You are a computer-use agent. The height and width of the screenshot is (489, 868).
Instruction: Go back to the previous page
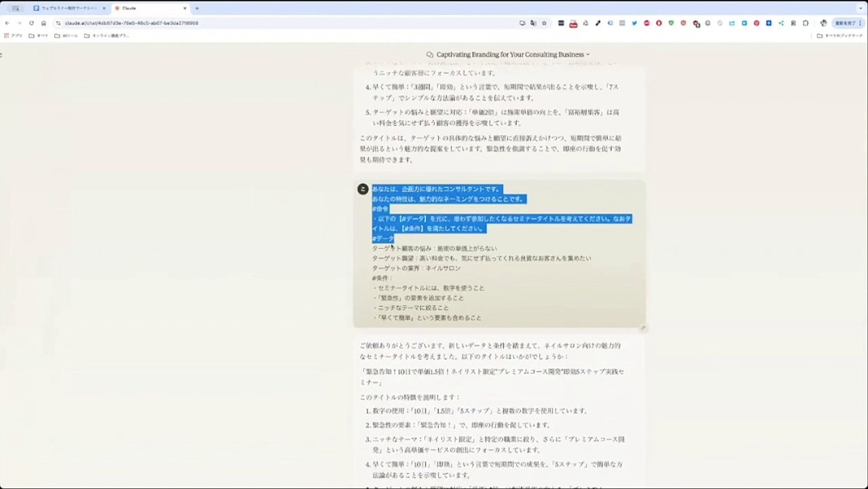[7, 23]
